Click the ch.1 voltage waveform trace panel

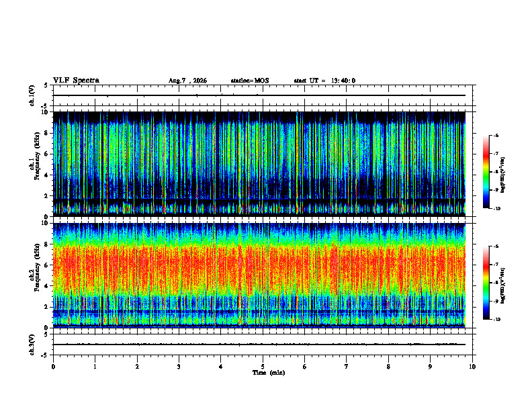tap(263, 95)
